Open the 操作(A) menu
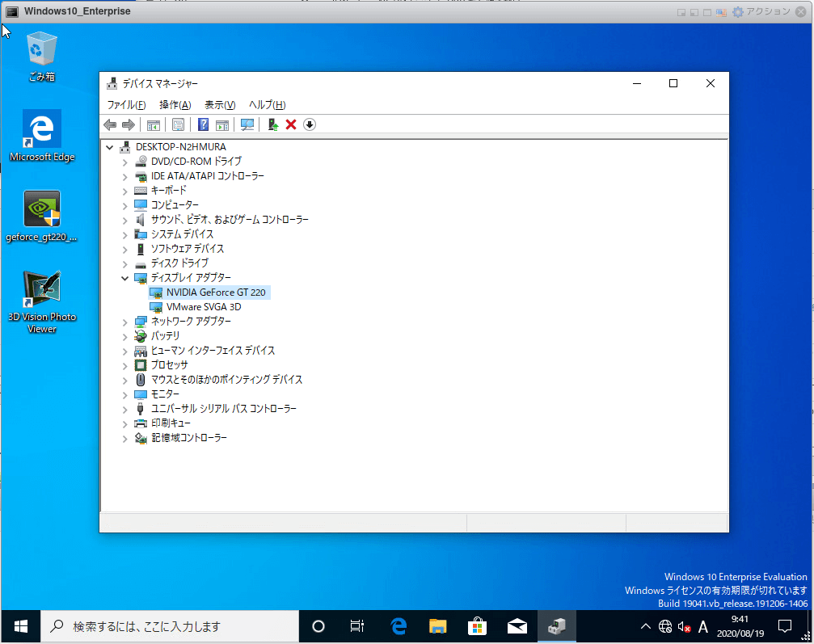 (175, 105)
